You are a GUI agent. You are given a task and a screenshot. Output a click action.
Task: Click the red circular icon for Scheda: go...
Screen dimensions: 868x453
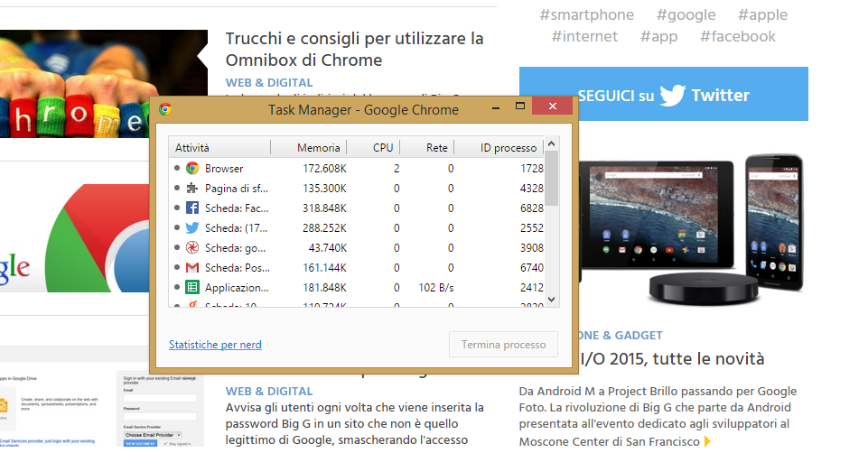pyautogui.click(x=192, y=248)
